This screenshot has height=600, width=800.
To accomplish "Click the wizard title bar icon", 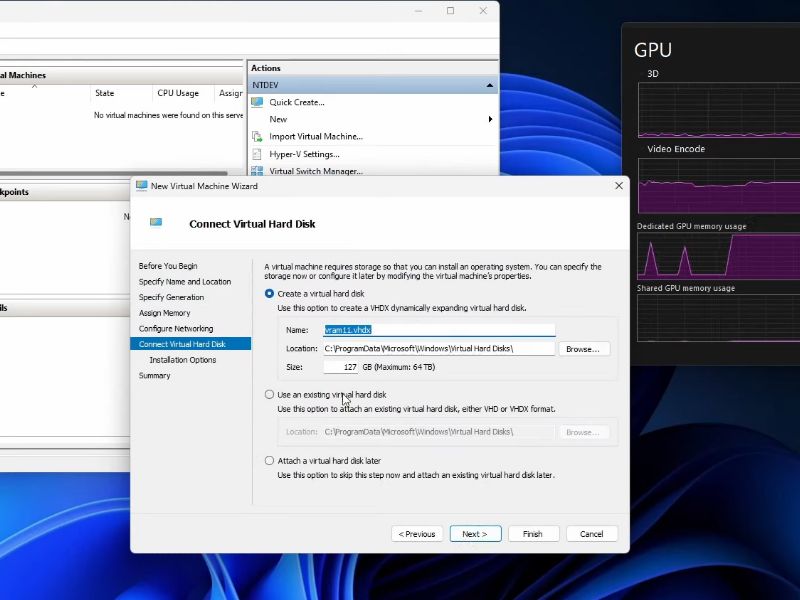I will 141,186.
